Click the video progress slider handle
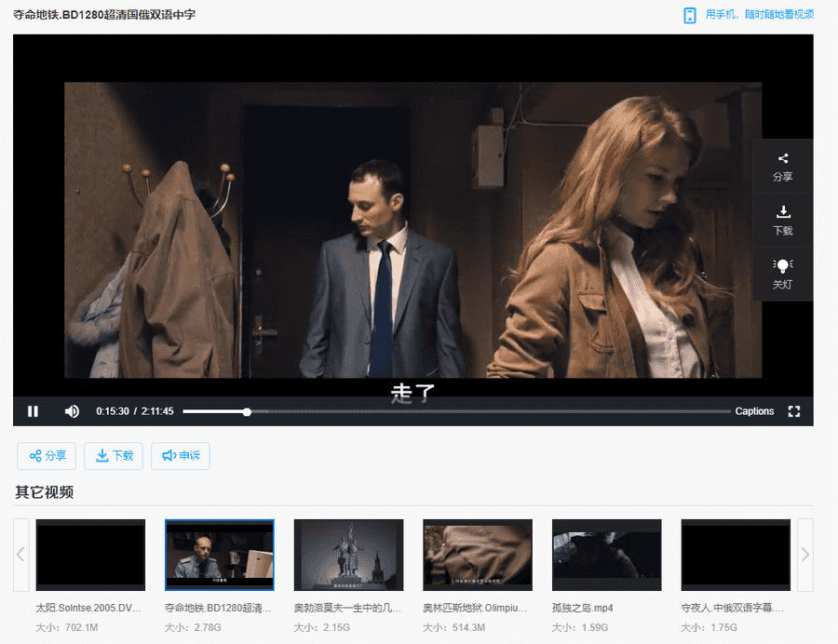Screen dimensions: 838x644 (247, 411)
